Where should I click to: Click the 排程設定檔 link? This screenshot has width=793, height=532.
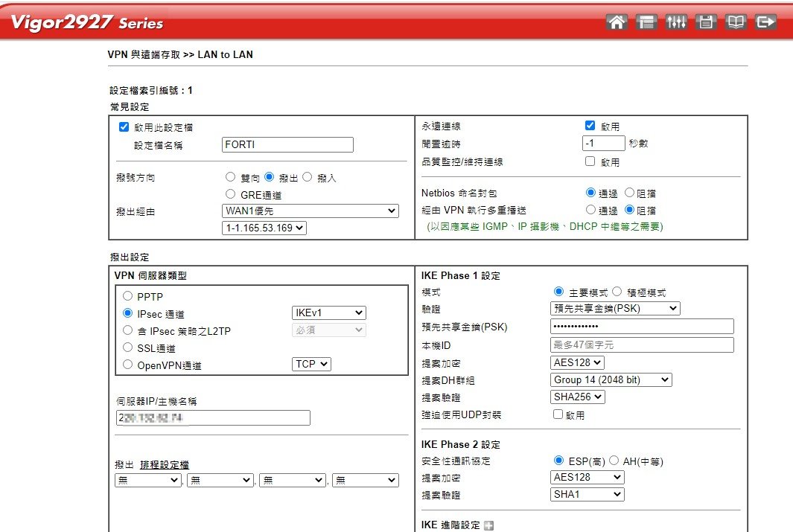point(165,464)
